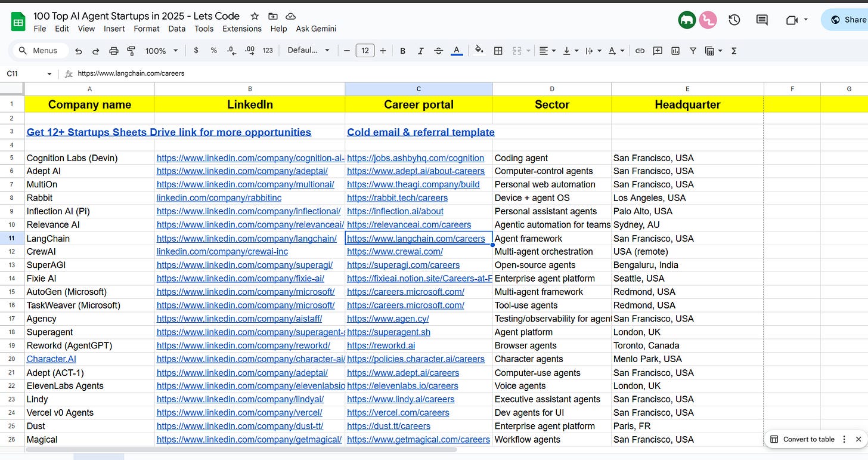868x460 pixels.
Task: Click the Convert to table button
Action: coord(802,439)
